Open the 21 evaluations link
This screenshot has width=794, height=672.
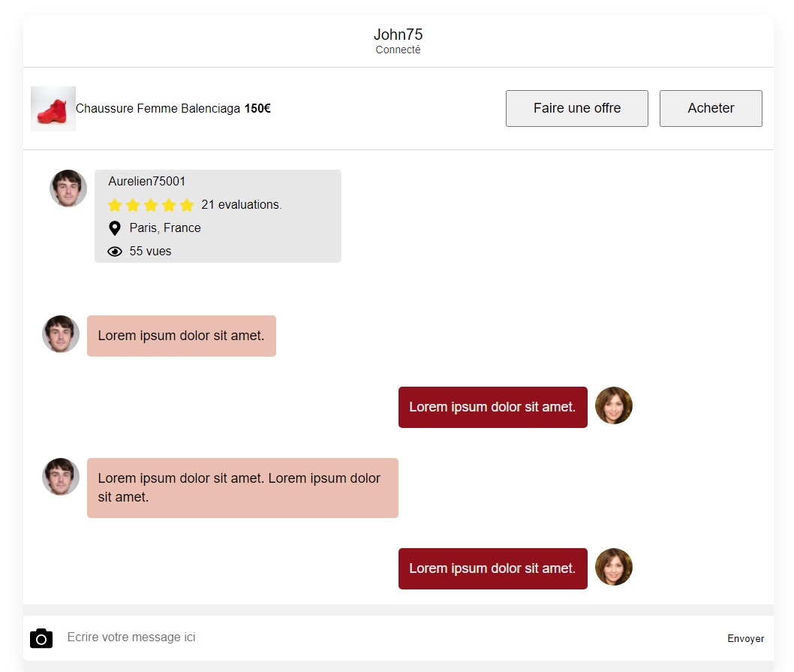241,204
